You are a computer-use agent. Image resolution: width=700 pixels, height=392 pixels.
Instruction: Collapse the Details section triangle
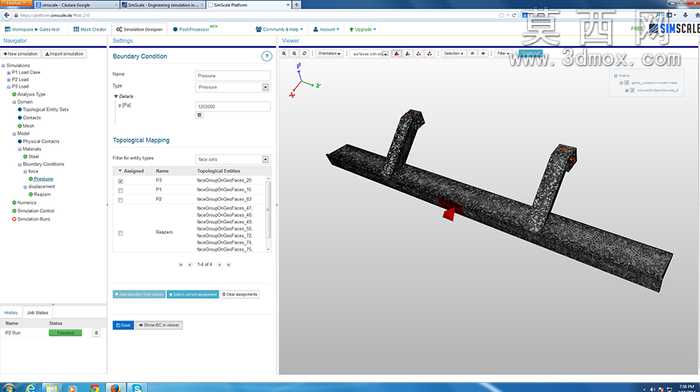(x=116, y=96)
